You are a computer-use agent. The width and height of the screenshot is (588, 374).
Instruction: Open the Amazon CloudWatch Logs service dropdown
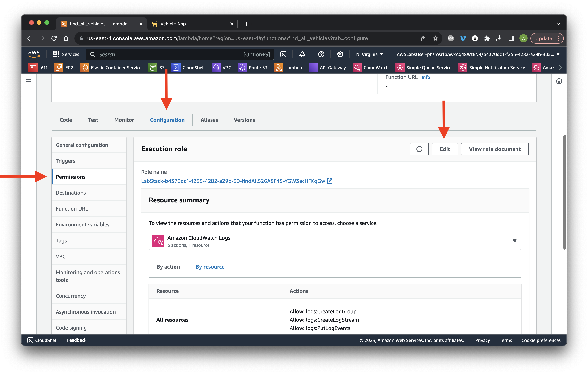tap(335, 241)
